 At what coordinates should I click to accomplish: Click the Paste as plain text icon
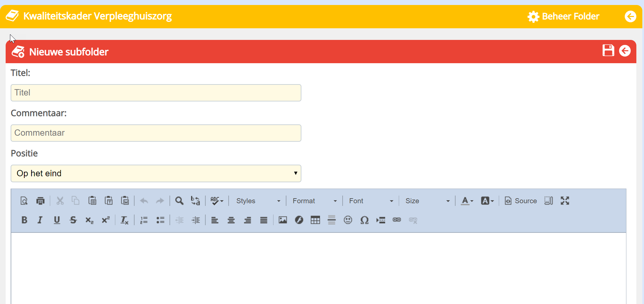(x=109, y=201)
